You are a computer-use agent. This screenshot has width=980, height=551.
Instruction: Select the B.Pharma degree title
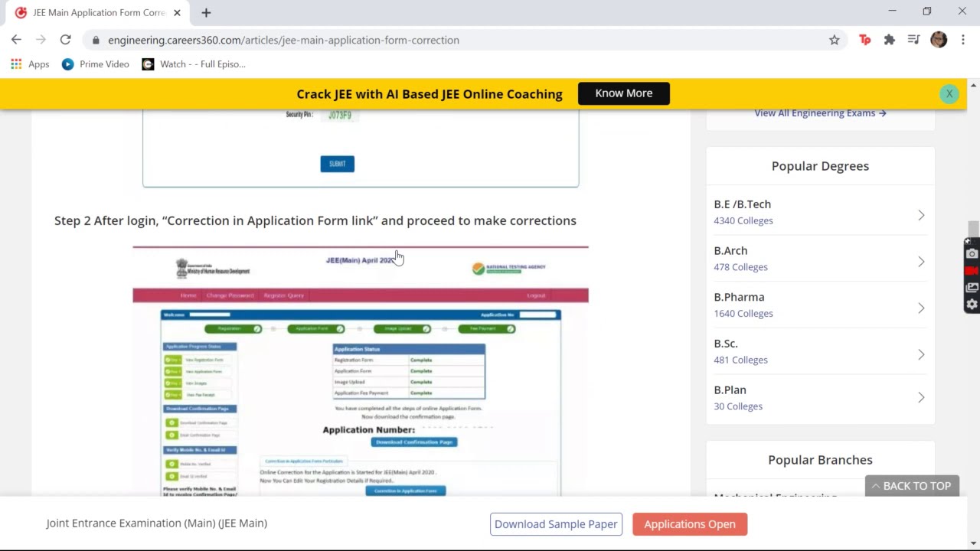click(x=739, y=297)
